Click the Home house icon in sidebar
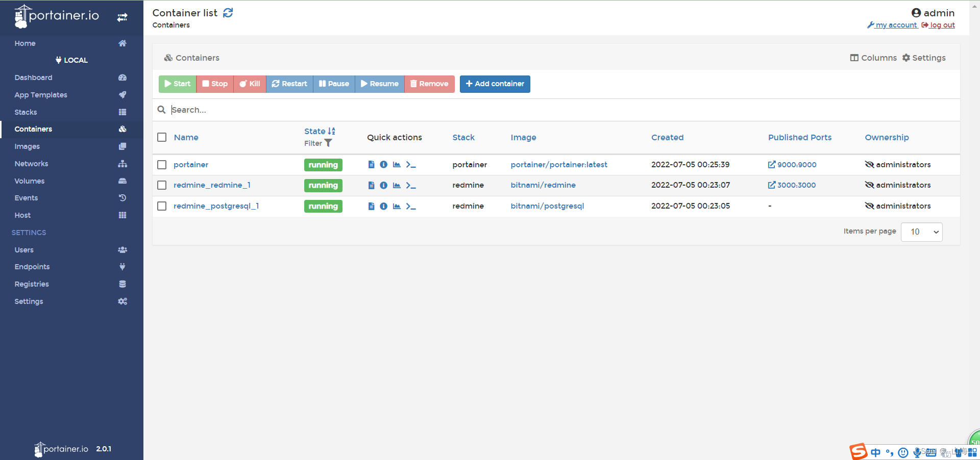The height and width of the screenshot is (460, 980). pos(122,43)
